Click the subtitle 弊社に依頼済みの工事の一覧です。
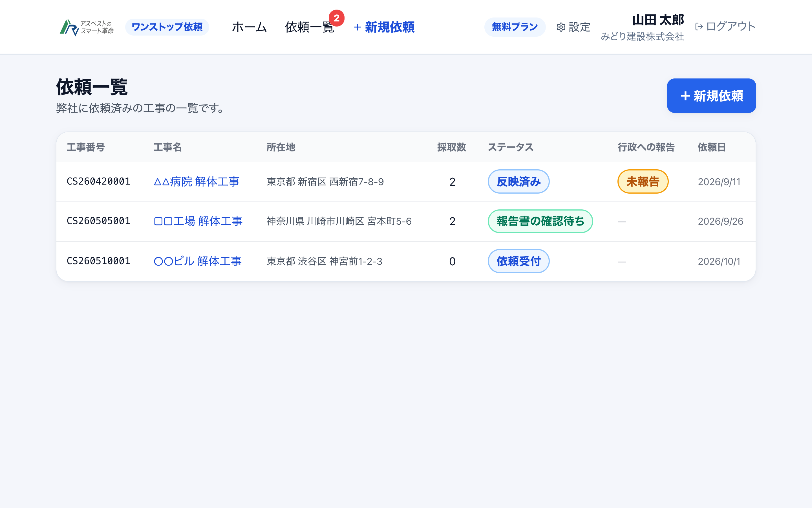This screenshot has height=508, width=812. point(140,108)
